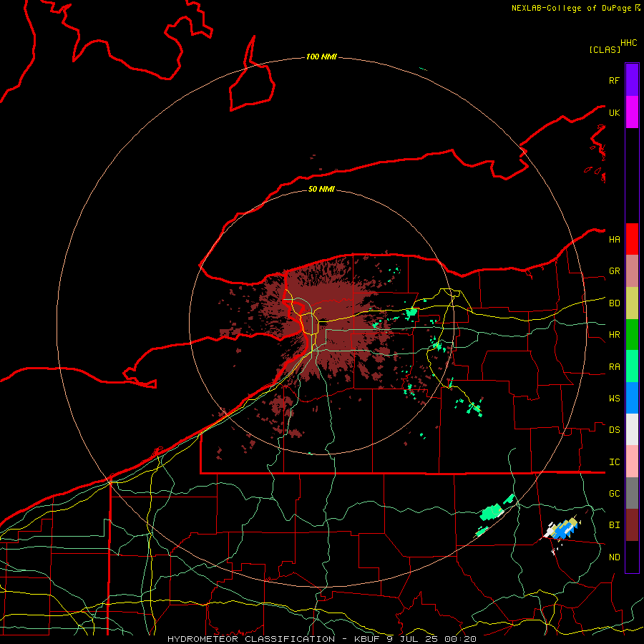The height and width of the screenshot is (644, 644).
Task: Click the GR legend label
Action: pos(614,271)
